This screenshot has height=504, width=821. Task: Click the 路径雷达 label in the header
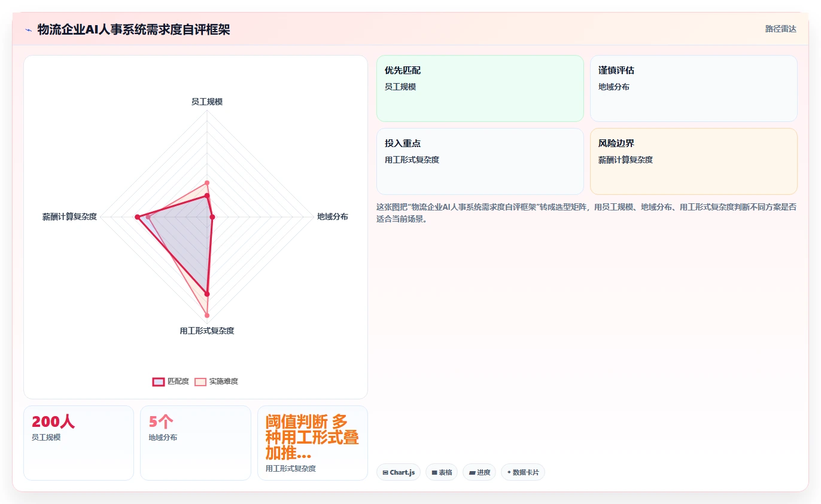pyautogui.click(x=781, y=29)
